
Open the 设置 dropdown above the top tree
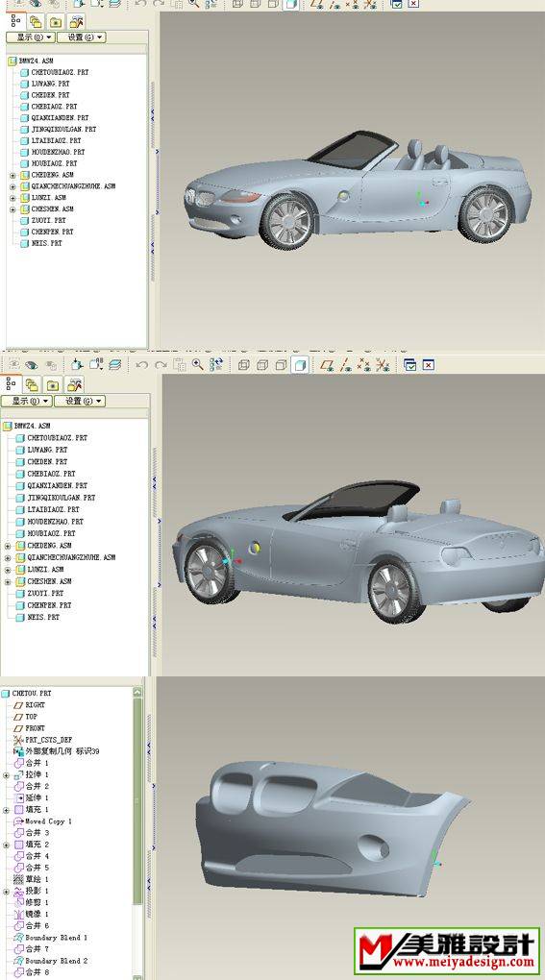[82, 37]
